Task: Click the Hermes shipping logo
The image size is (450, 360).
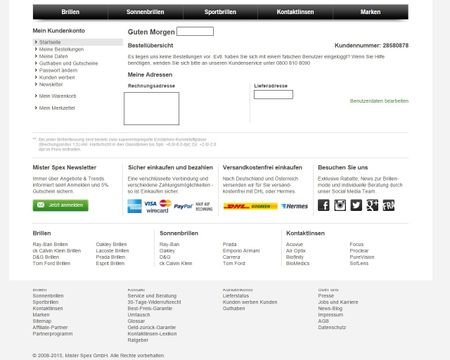Action: coord(294,206)
